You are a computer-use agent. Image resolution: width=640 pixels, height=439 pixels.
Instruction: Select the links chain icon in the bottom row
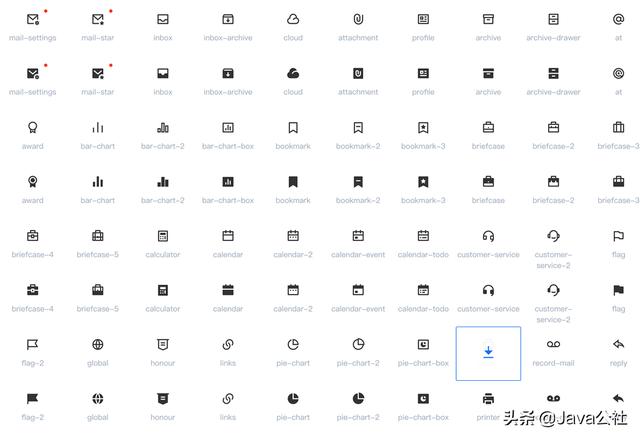(228, 399)
